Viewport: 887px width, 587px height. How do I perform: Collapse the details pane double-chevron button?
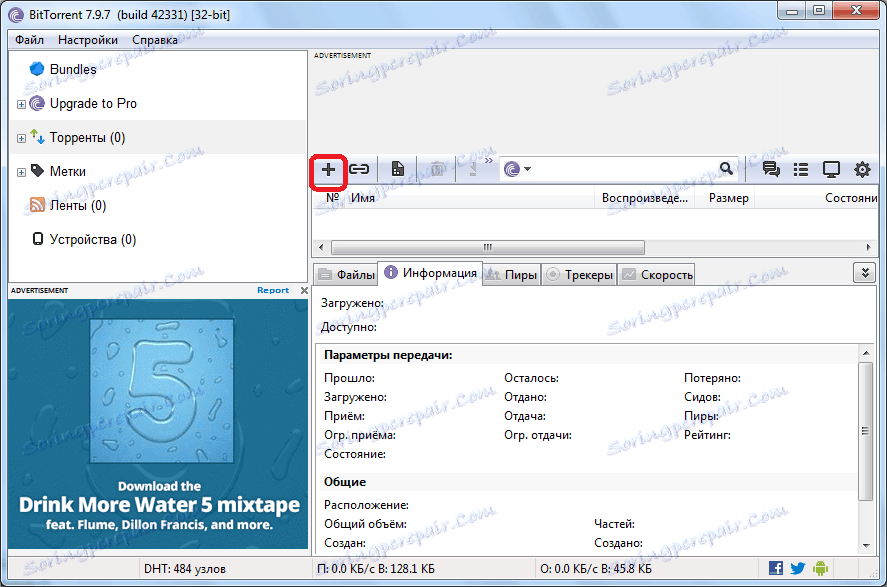tap(864, 273)
